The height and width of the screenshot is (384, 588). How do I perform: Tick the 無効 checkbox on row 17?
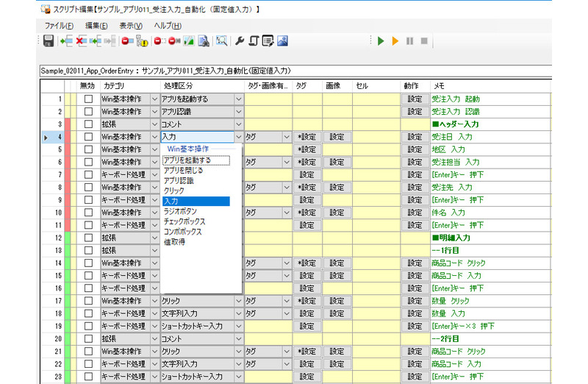pos(88,301)
